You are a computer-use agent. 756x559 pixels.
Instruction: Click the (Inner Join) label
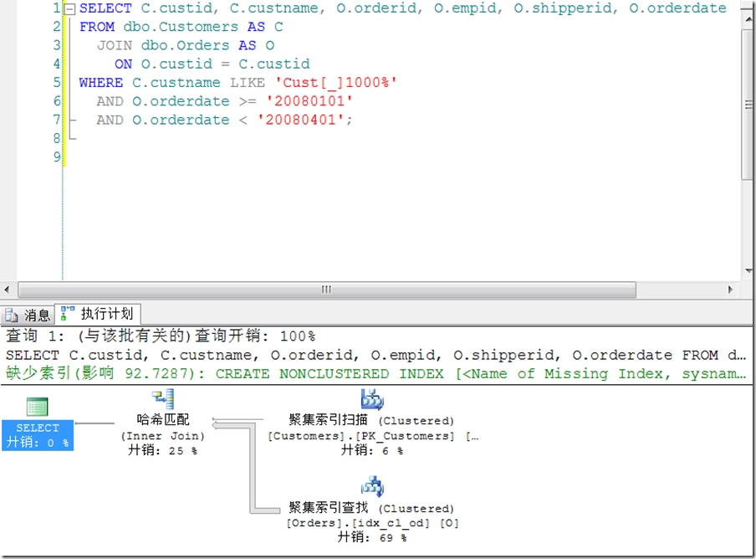click(x=163, y=436)
